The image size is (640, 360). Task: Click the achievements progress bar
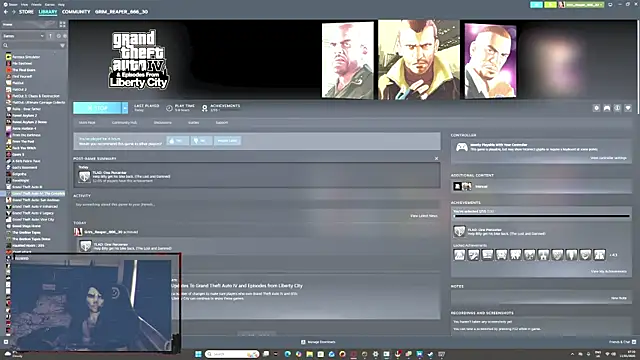click(x=541, y=216)
